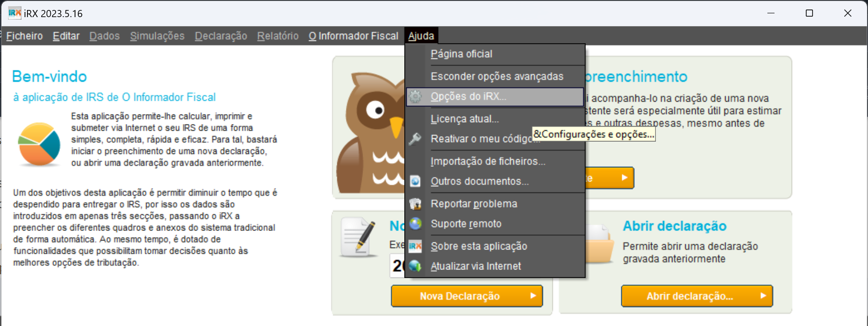868x326 pixels.
Task: Choose Reportar problema from the menu
Action: click(x=495, y=204)
